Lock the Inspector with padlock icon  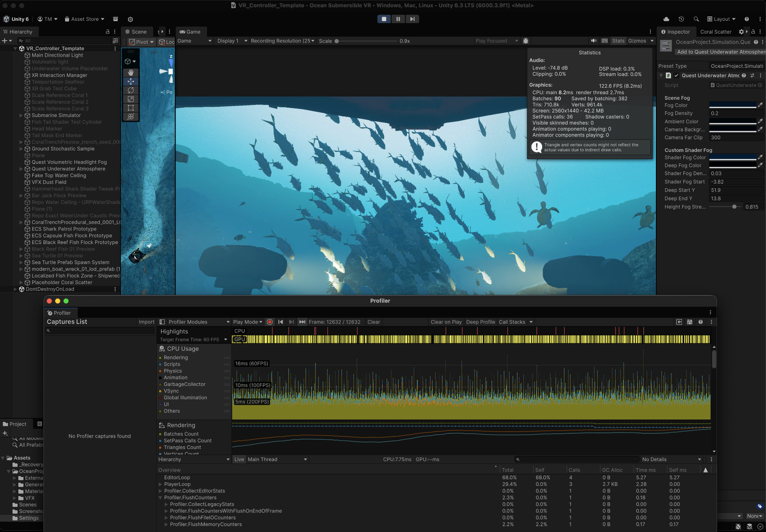pos(753,32)
